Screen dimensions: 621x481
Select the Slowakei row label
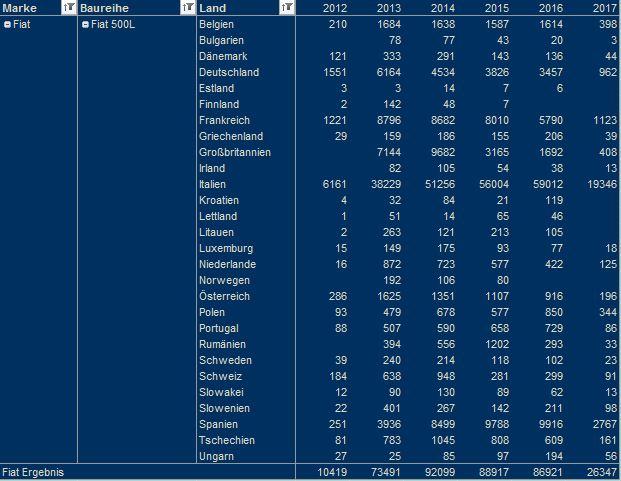[221, 393]
